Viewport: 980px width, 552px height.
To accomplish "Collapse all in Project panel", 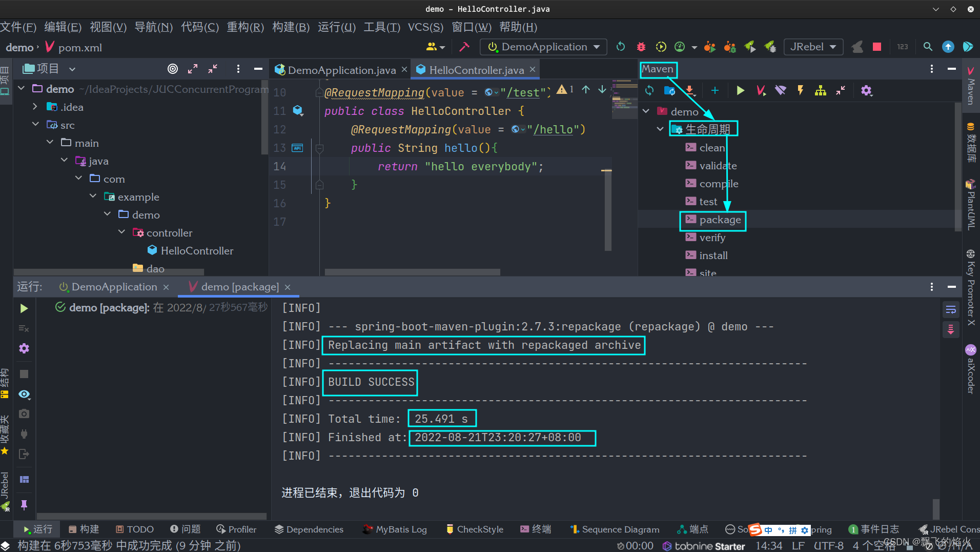I will pyautogui.click(x=213, y=69).
